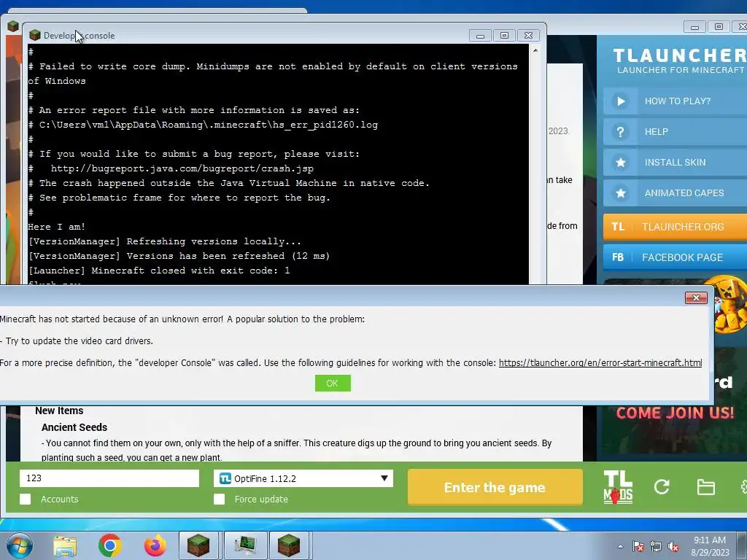Viewport: 747px width, 560px height.
Task: Open TL Mods icon in launcher bar
Action: tap(618, 487)
